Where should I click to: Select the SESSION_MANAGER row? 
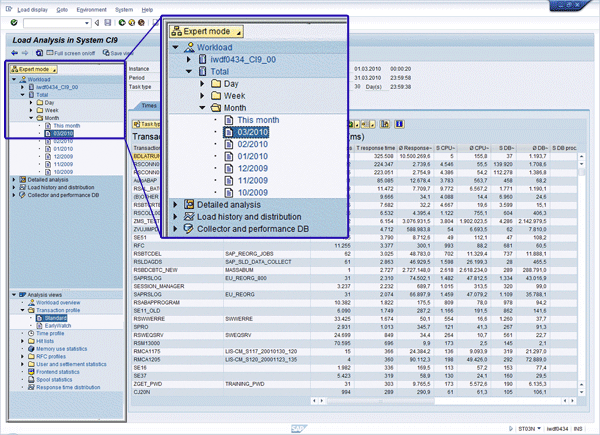click(355, 286)
